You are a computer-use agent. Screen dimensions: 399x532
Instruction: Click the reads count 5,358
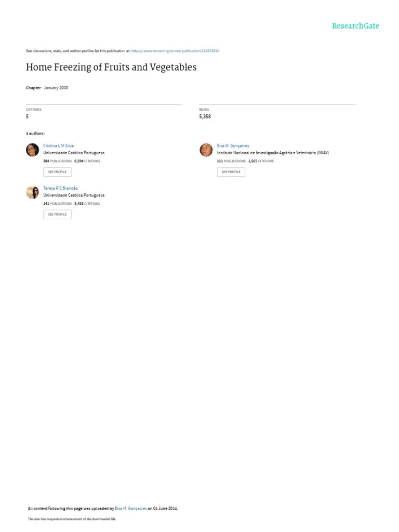tap(205, 116)
